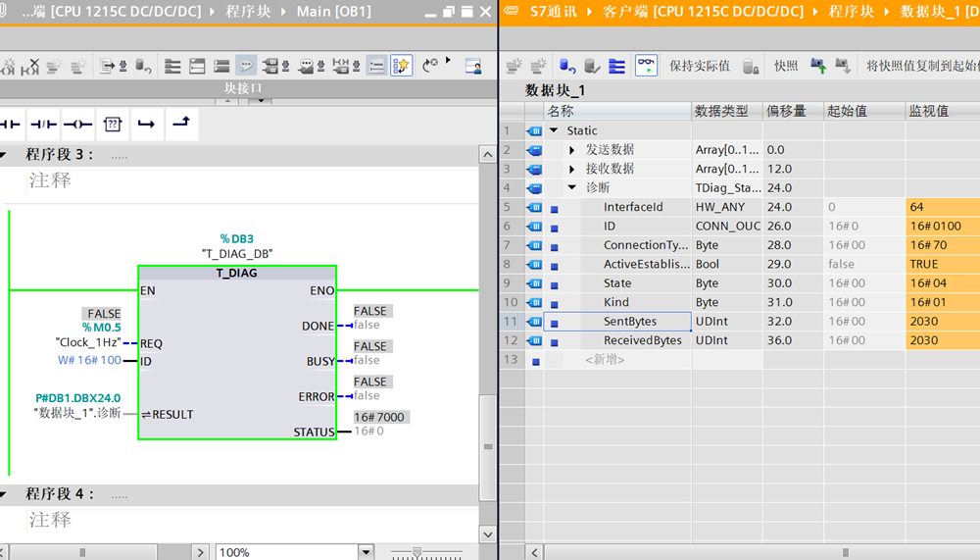This screenshot has width=980, height=560.
Task: Toggle the favorites display star button
Action: 402,66
